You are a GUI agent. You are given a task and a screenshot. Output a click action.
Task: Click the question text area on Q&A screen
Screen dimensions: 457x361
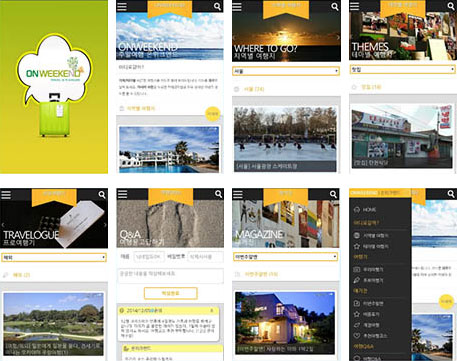pyautogui.click(x=170, y=276)
